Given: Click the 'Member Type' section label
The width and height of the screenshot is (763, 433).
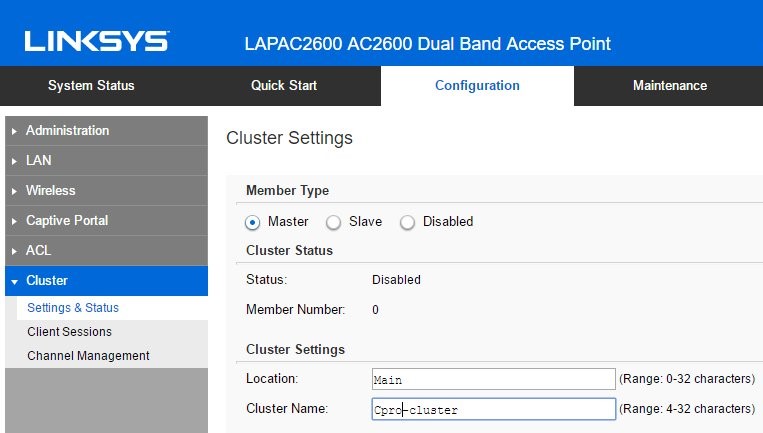Looking at the screenshot, I should pyautogui.click(x=288, y=191).
